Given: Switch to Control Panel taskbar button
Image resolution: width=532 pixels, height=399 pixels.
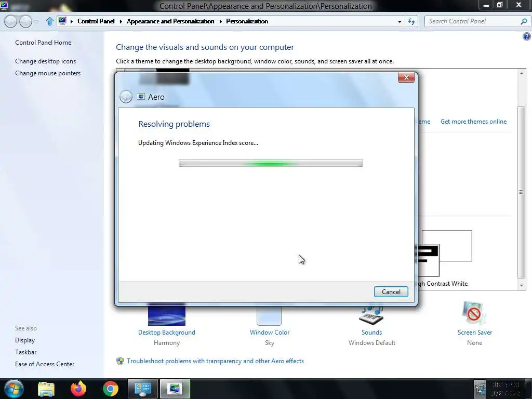Looking at the screenshot, I should [142, 389].
